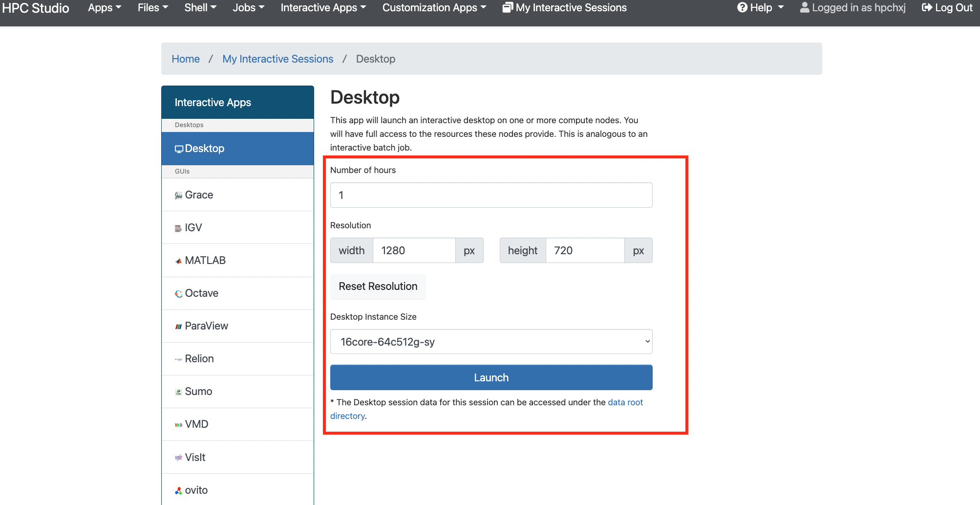Click the My Interactive Sessions windows icon
The width and height of the screenshot is (980, 505).
(x=508, y=8)
